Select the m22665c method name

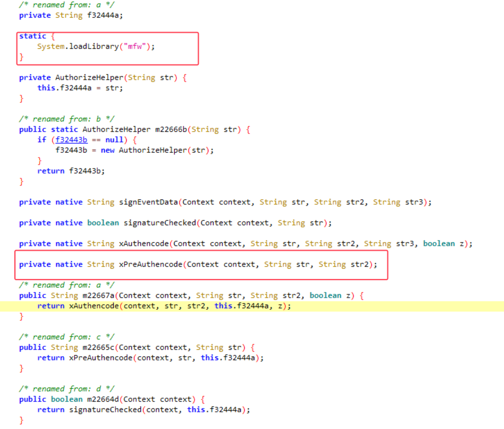point(99,348)
